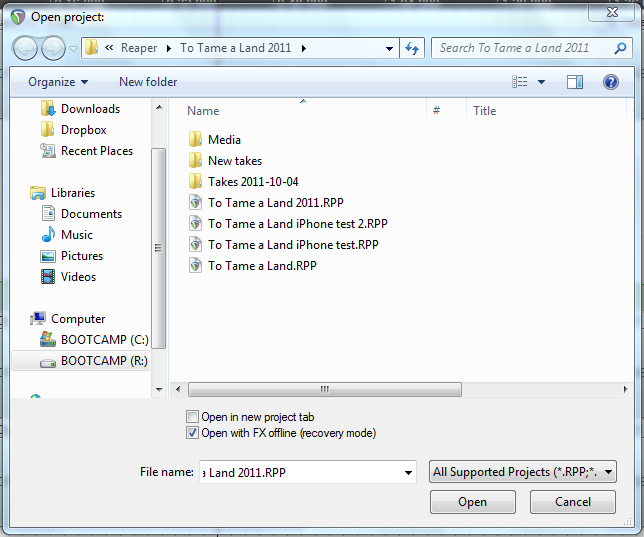644x537 pixels.
Task: Create a New folder
Action: pyautogui.click(x=148, y=82)
